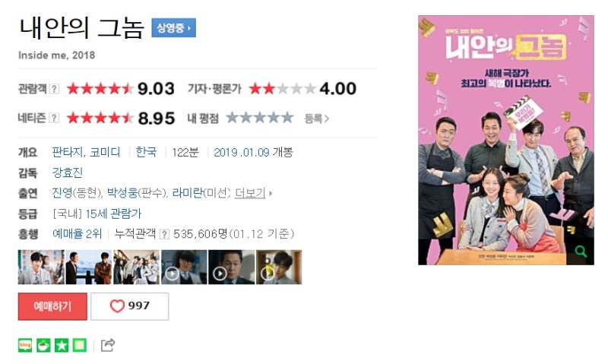This screenshot has width=608, height=364.
Task: Open the first still-cut thumbnail
Action: coord(41,267)
